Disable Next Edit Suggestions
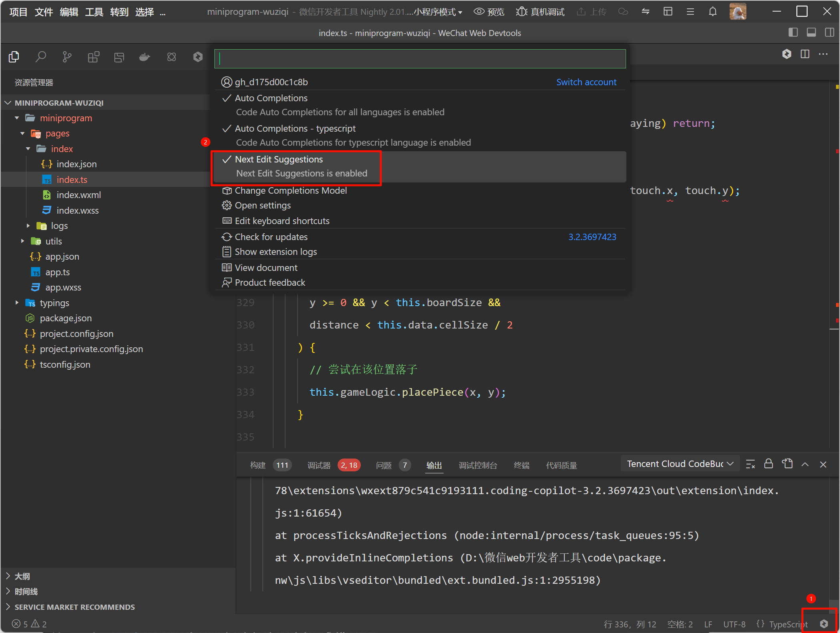This screenshot has width=840, height=633. pos(279,159)
